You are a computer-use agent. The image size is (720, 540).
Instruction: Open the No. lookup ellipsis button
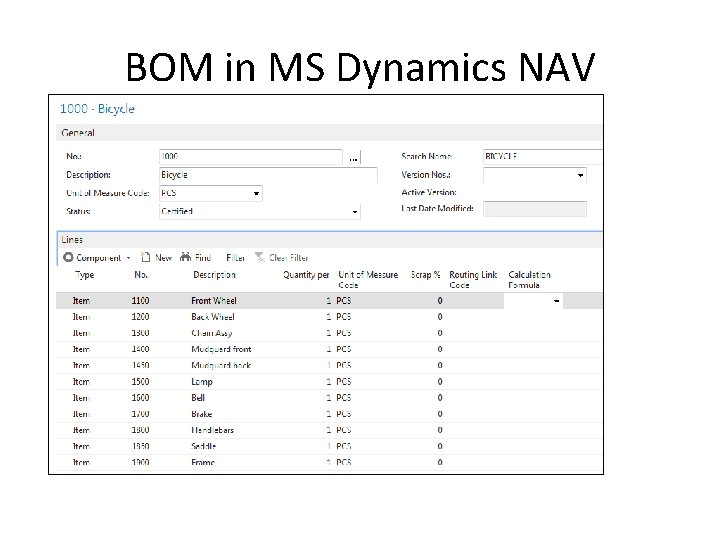(x=353, y=157)
